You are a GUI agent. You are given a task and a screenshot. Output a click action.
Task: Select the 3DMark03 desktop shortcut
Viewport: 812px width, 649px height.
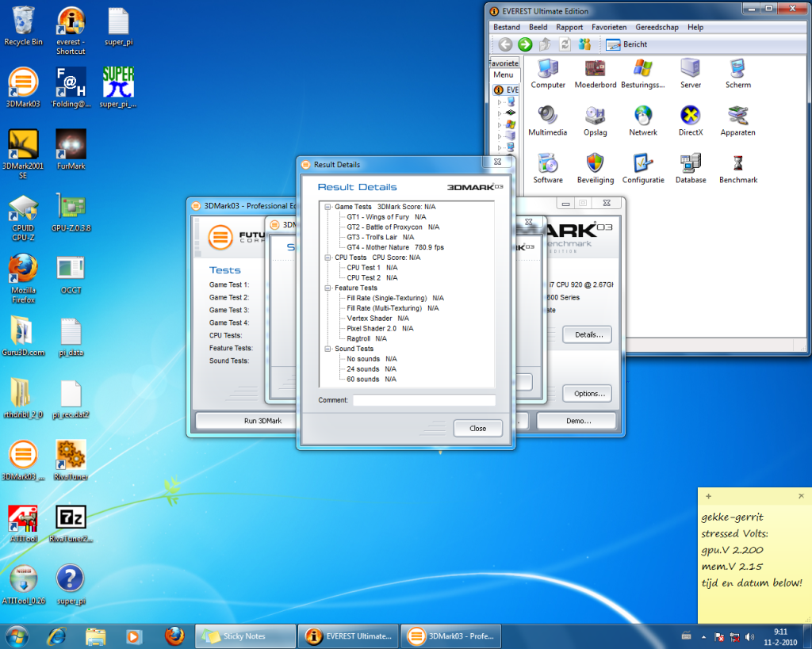pos(23,87)
